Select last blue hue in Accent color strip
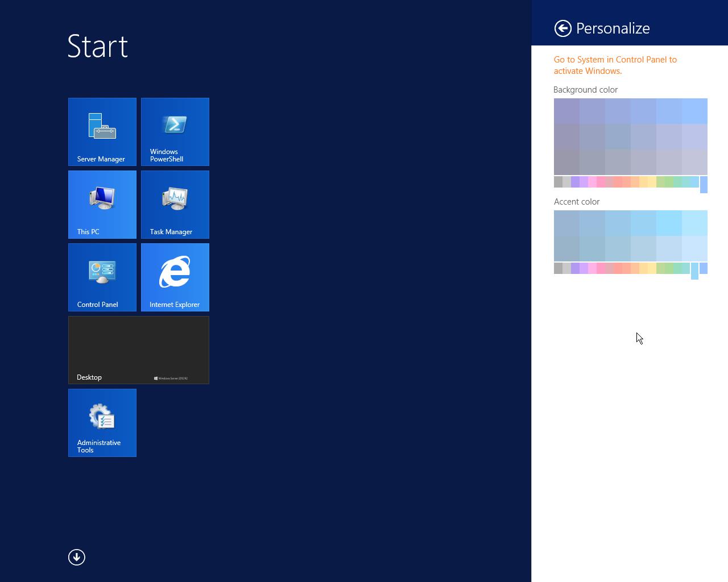Image resolution: width=728 pixels, height=582 pixels. click(704, 268)
